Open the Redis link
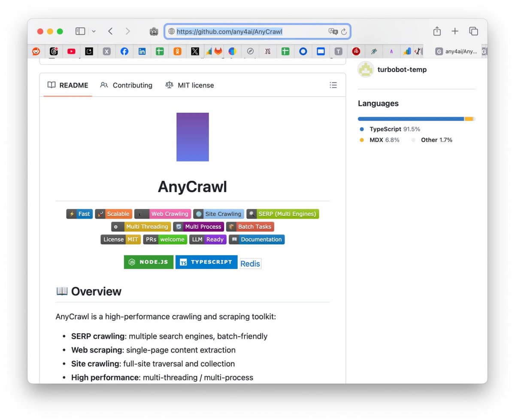This screenshot has width=515, height=420. pyautogui.click(x=250, y=264)
